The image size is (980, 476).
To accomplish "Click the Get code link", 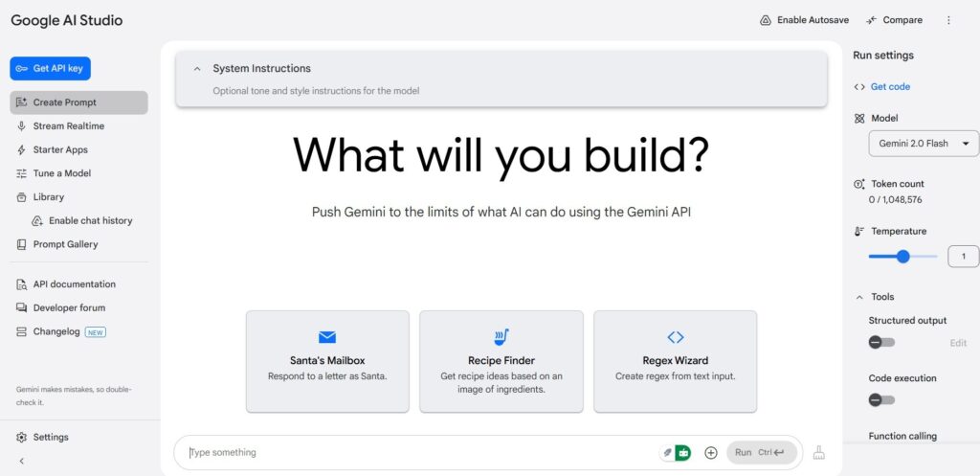I will (x=890, y=87).
